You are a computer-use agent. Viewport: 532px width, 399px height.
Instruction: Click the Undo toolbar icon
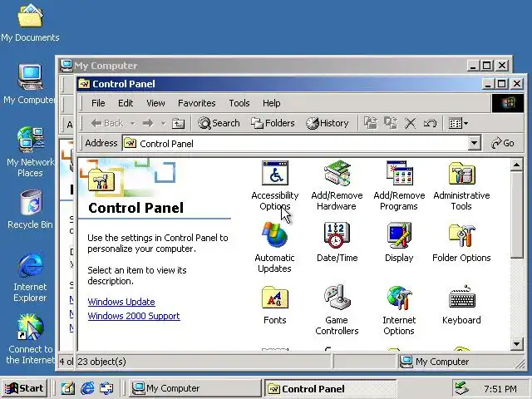[x=430, y=123]
